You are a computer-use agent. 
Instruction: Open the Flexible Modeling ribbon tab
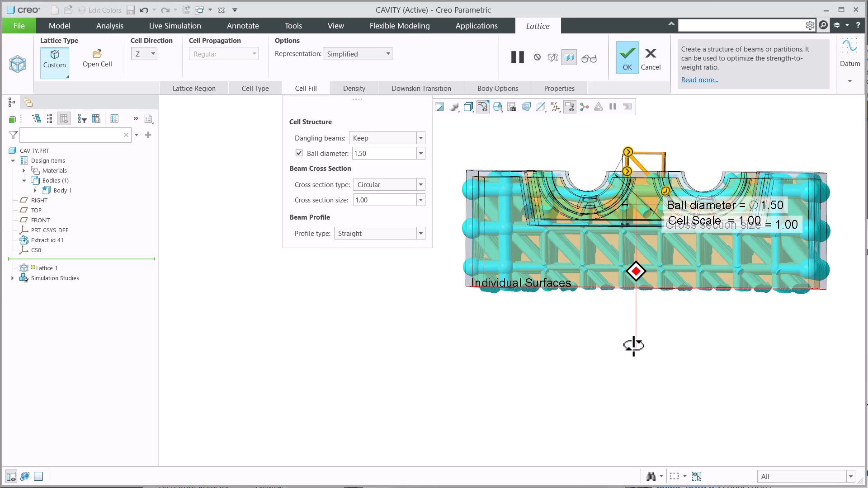click(x=400, y=26)
